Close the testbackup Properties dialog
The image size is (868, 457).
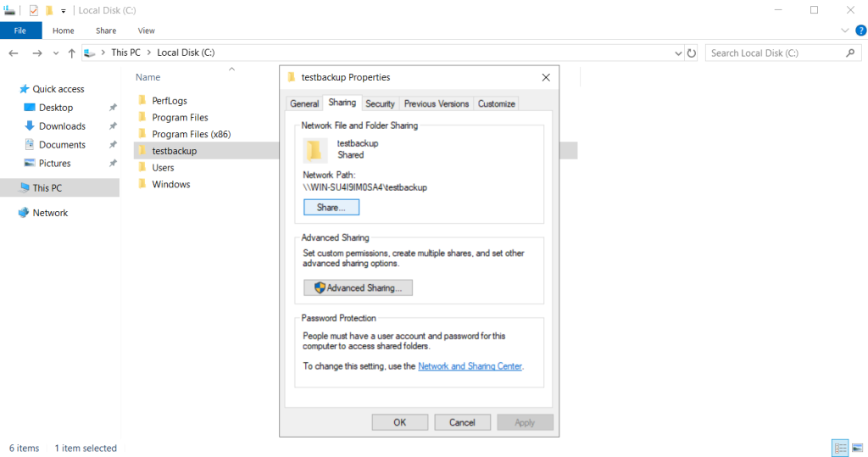(x=546, y=77)
